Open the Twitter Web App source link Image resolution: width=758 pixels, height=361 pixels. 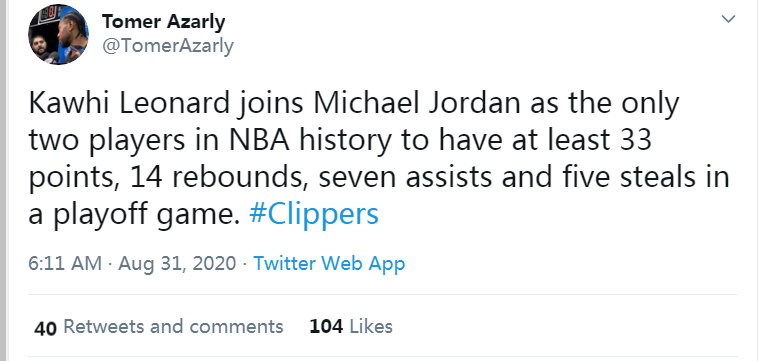329,264
